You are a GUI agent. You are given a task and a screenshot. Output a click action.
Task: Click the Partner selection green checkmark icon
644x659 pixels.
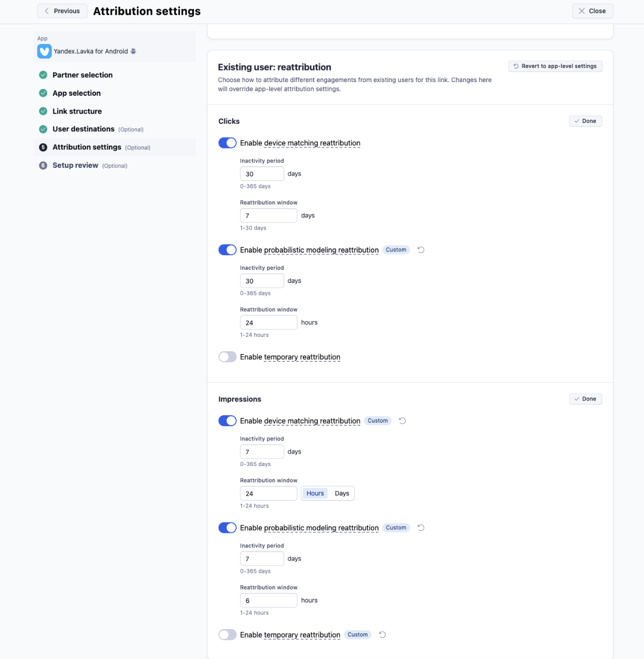pyautogui.click(x=43, y=75)
